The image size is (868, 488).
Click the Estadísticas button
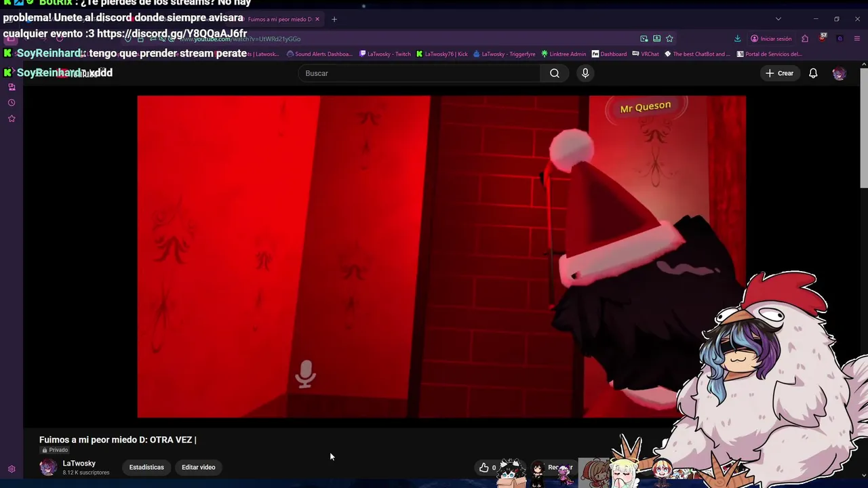(146, 467)
